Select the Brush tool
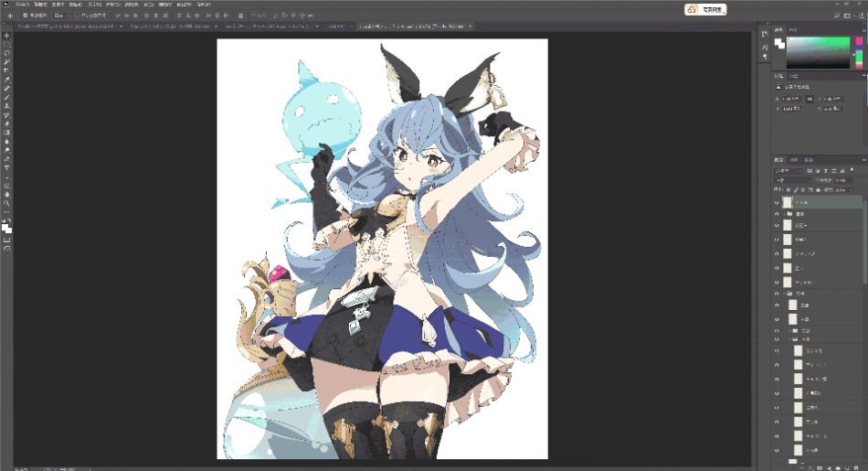This screenshot has width=868, height=471. (6, 98)
